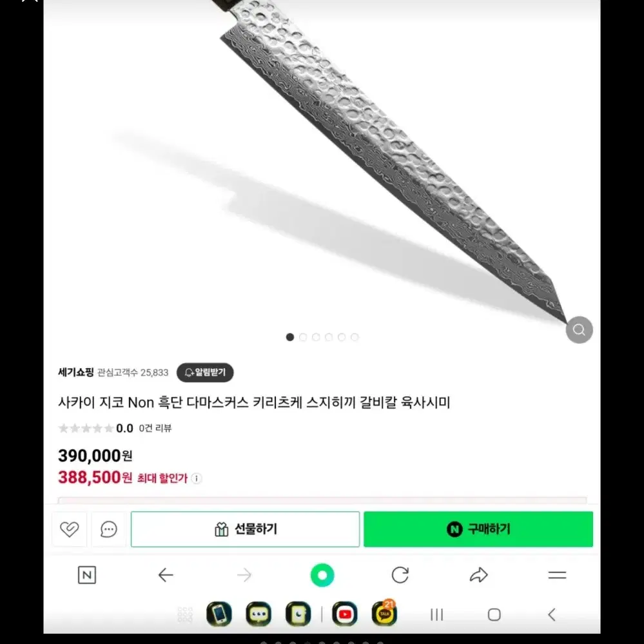Go back with the browser left arrow

[166, 574]
